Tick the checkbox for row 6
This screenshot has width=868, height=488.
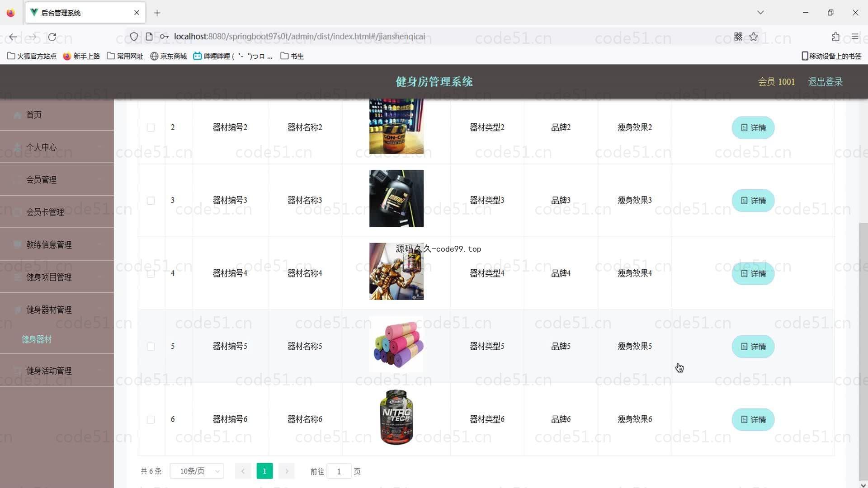pyautogui.click(x=151, y=420)
